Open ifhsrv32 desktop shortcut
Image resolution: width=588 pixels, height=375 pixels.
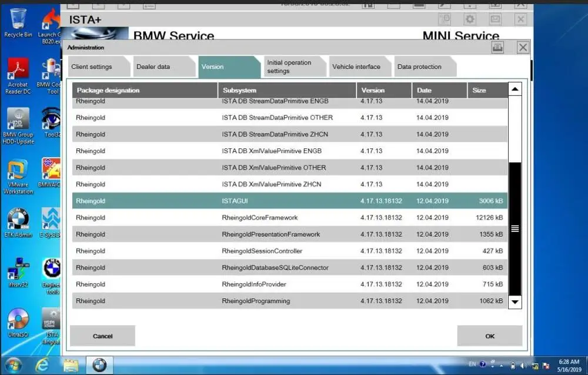(18, 273)
